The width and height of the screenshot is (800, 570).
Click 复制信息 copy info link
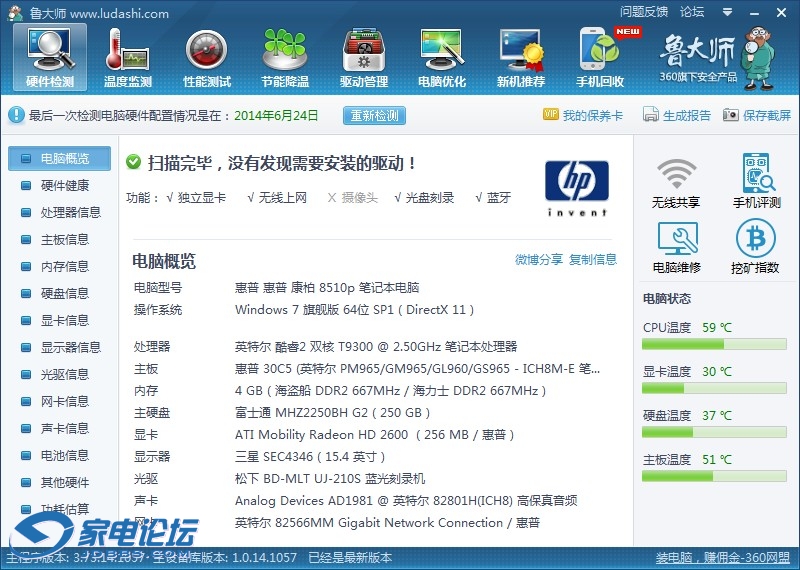(593, 260)
